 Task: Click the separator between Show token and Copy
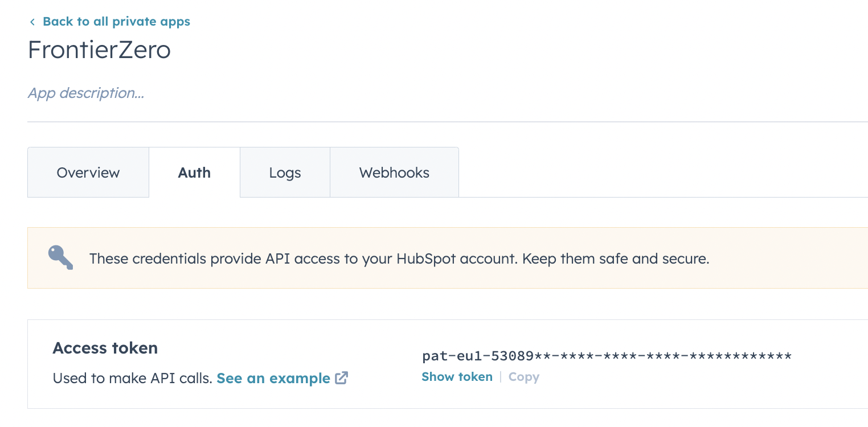[x=501, y=377]
